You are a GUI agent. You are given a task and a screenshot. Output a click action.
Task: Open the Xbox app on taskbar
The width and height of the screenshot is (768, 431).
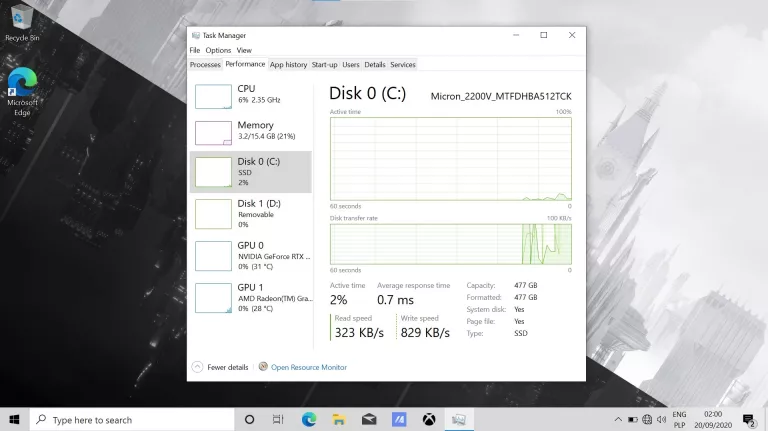[x=429, y=420]
